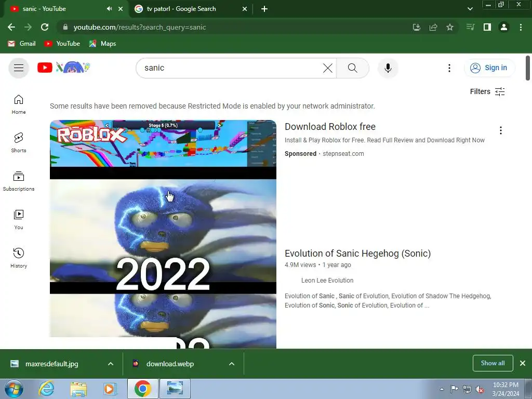Open the Gmail bookmark
The width and height of the screenshot is (532, 399).
22,44
